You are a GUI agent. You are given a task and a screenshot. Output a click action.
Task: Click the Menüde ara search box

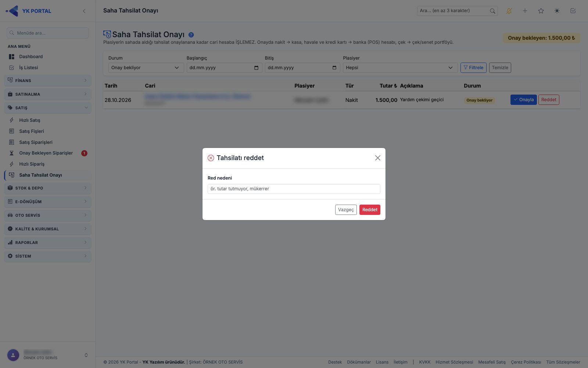pyautogui.click(x=48, y=33)
